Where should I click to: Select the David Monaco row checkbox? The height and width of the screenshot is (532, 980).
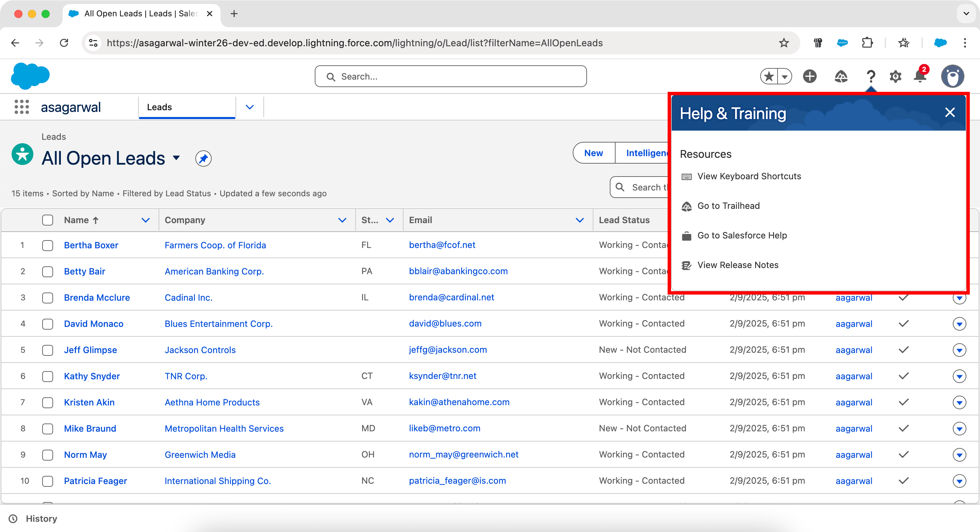click(x=48, y=324)
